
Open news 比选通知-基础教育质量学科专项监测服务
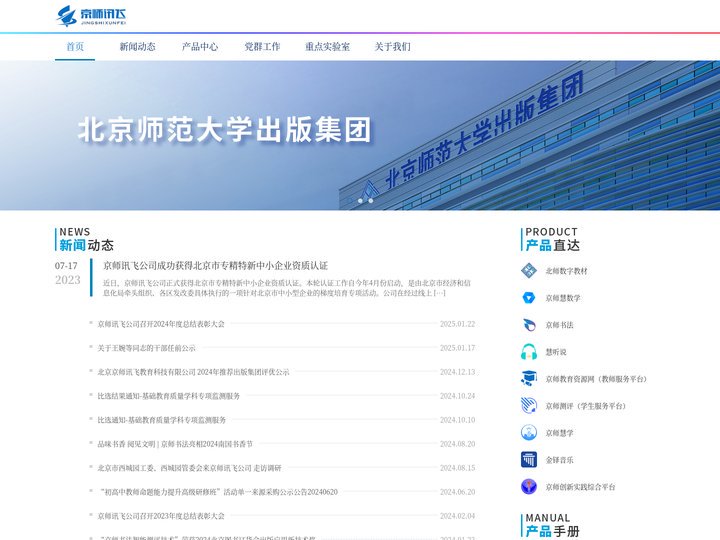(162, 420)
